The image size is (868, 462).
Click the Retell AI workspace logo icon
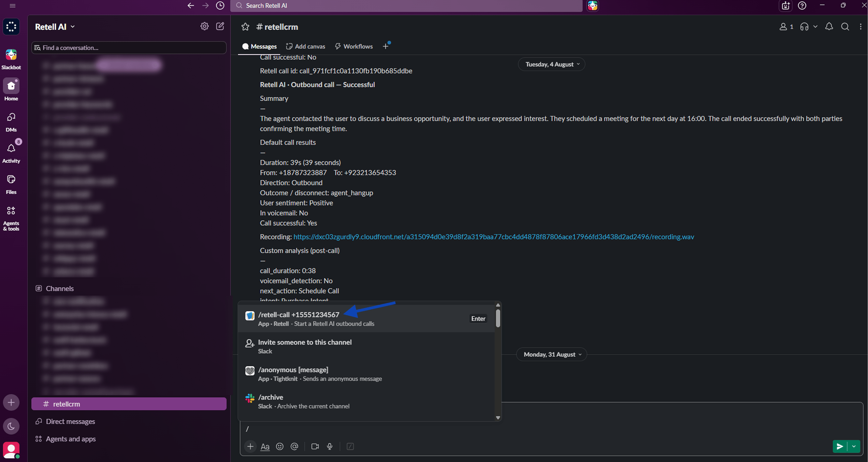click(x=11, y=27)
